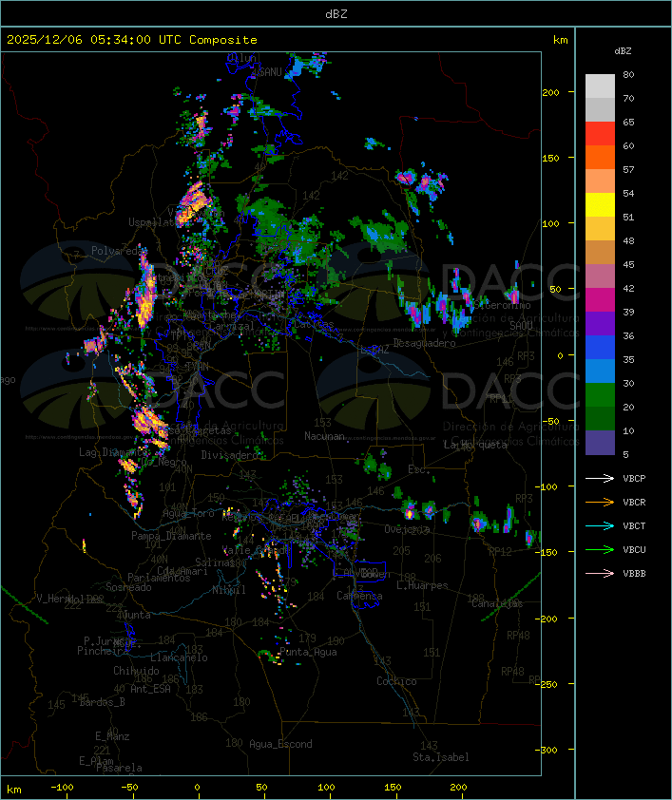
Task: Click the Agua_Escond map label
Action: click(x=280, y=744)
